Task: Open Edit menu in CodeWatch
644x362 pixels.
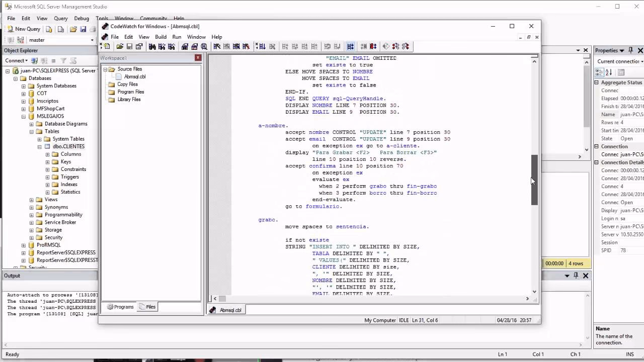Action: tap(129, 37)
